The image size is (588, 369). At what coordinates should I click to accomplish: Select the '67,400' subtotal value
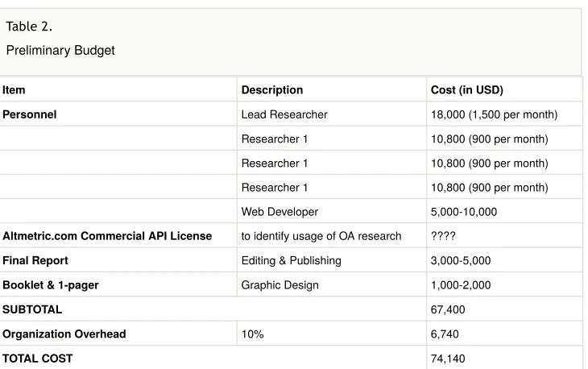(x=448, y=309)
